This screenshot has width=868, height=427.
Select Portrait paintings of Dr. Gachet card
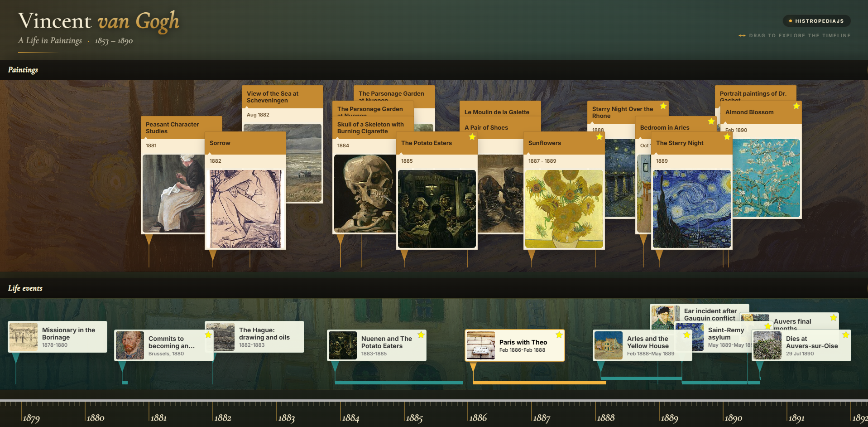point(755,92)
